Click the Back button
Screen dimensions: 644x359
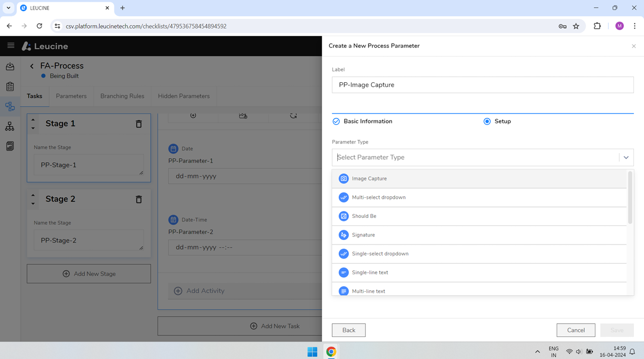pyautogui.click(x=348, y=330)
